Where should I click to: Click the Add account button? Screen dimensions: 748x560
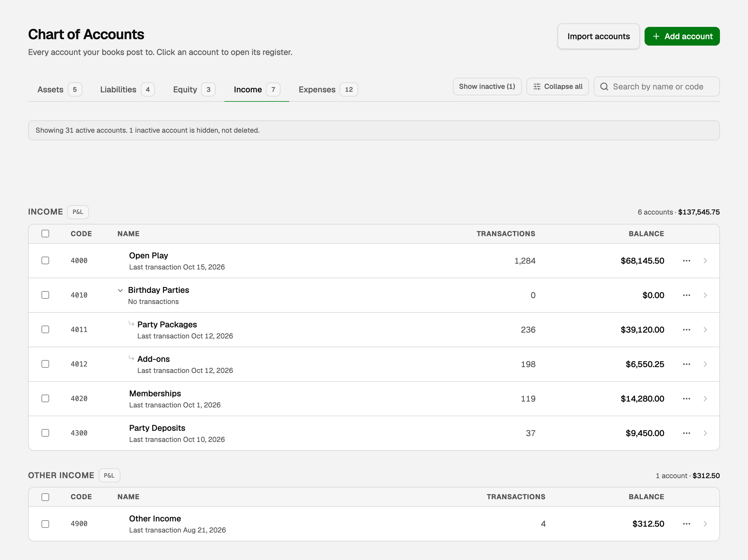click(682, 36)
